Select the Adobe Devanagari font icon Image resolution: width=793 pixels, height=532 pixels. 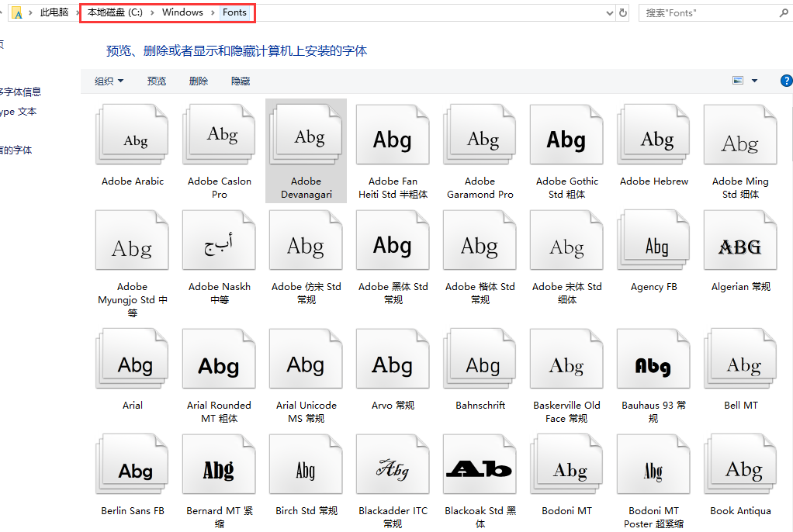[x=306, y=134]
